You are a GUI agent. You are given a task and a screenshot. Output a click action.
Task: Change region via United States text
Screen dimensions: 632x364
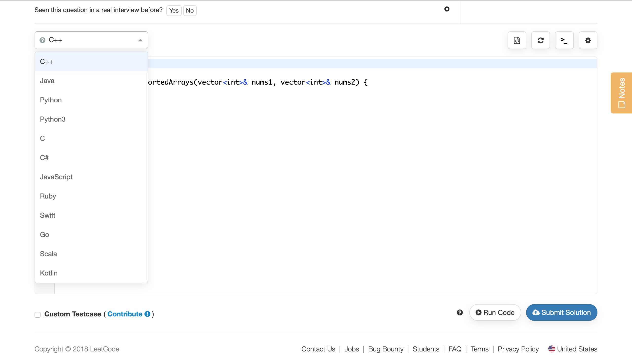[577, 349]
